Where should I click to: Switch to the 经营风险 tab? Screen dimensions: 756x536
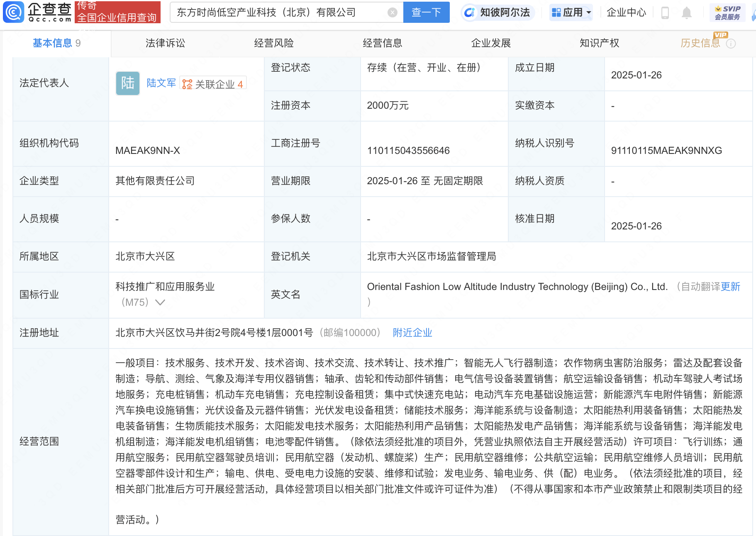(274, 43)
